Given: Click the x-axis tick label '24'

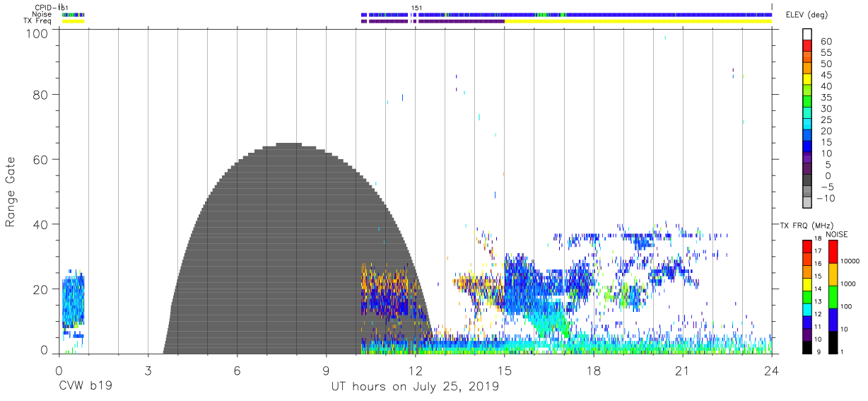Looking at the screenshot, I should pos(772,371).
